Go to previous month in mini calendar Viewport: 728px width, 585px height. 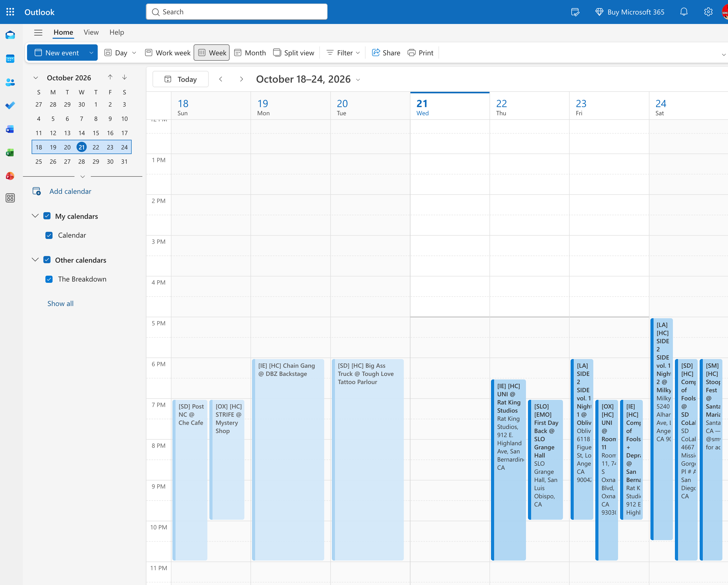tap(110, 77)
